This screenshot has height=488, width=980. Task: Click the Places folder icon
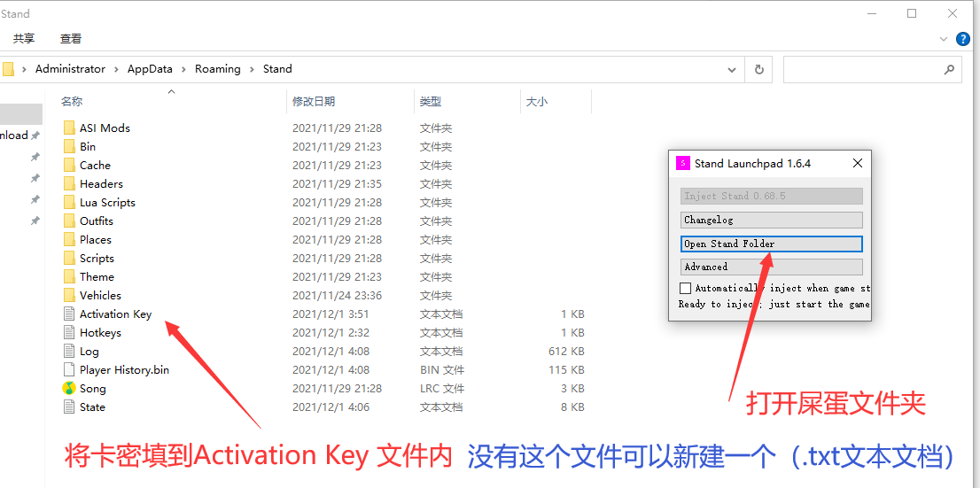(x=69, y=240)
